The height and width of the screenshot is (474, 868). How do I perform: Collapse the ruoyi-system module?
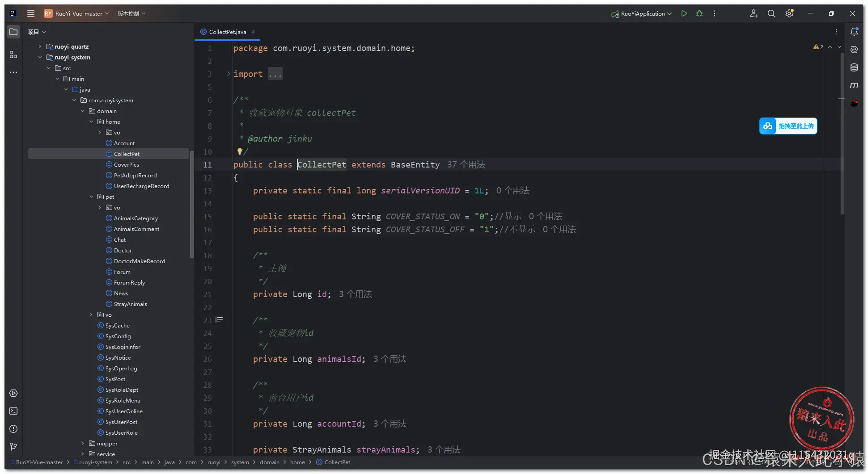[40, 57]
